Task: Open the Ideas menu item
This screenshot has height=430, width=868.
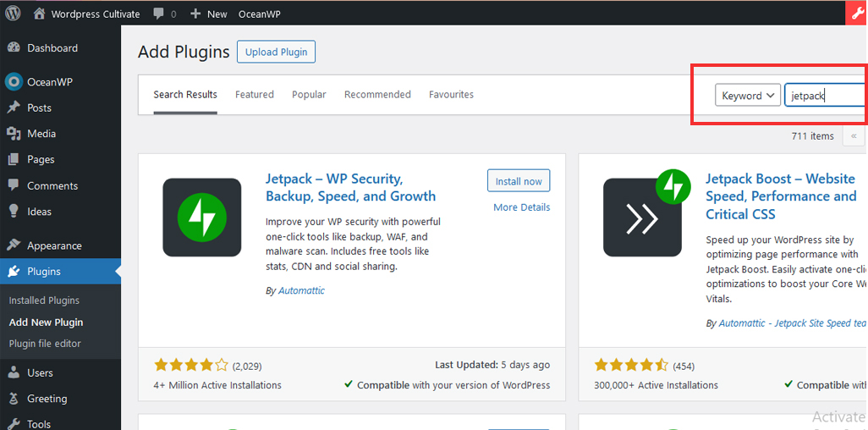Action: coord(60,212)
